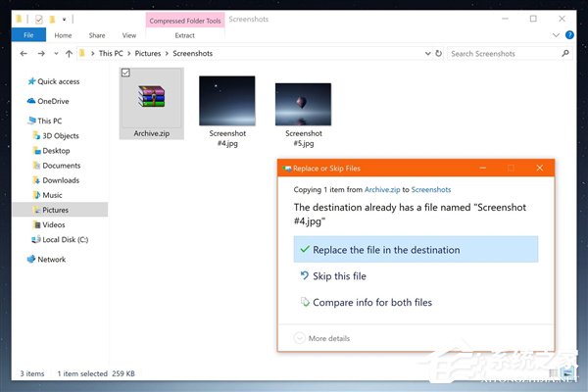This screenshot has width=588, height=392.
Task: Go forward with the right arrow button
Action: click(41, 54)
